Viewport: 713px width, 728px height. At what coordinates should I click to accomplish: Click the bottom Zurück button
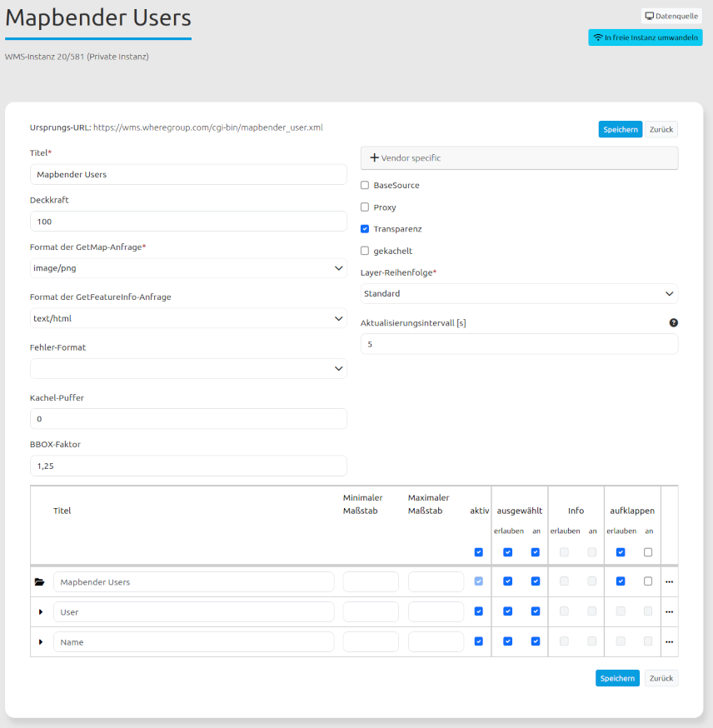[x=661, y=678]
